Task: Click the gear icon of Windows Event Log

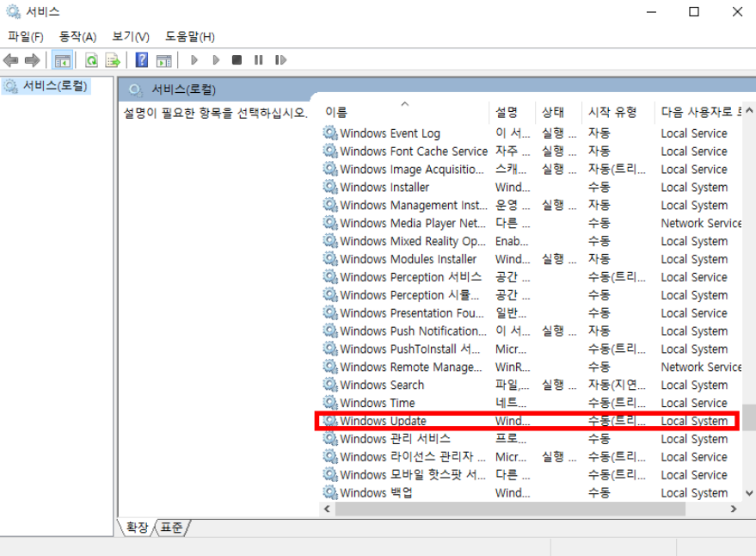Action: pos(330,133)
